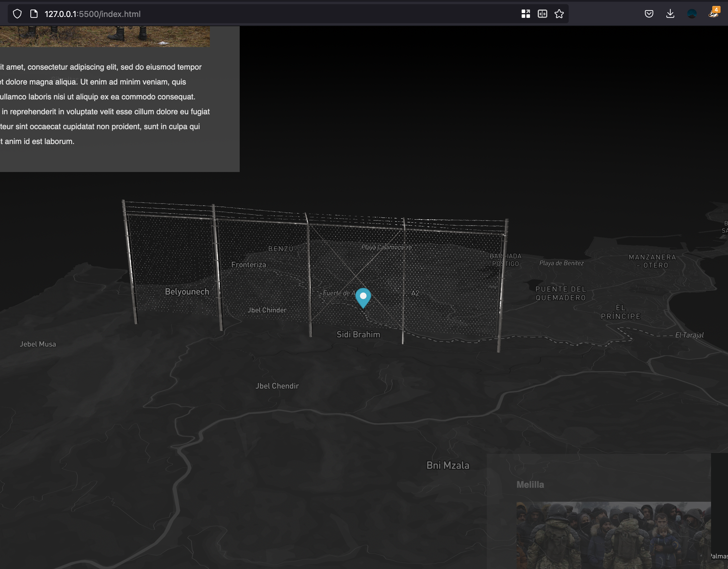
Task: Open the downloads arrow icon
Action: pyautogui.click(x=670, y=14)
